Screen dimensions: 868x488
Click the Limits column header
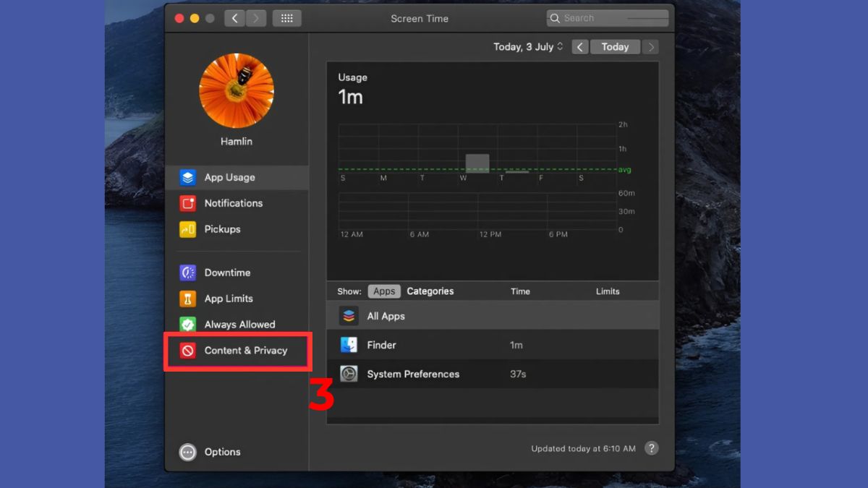[x=608, y=291]
